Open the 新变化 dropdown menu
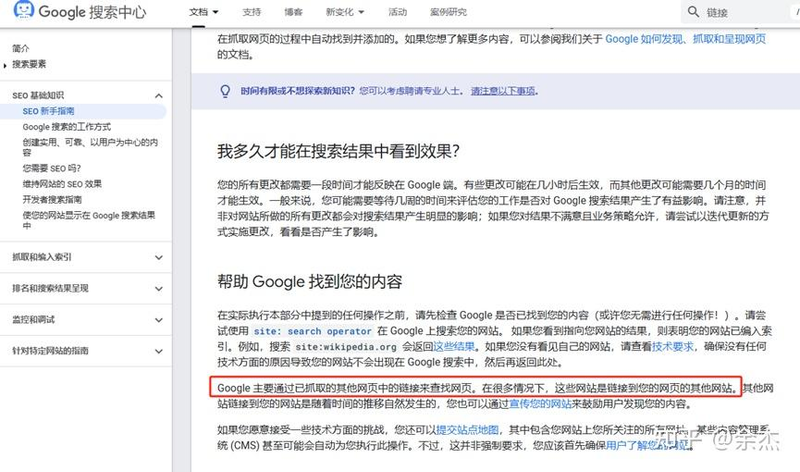800x472 pixels. pyautogui.click(x=345, y=12)
